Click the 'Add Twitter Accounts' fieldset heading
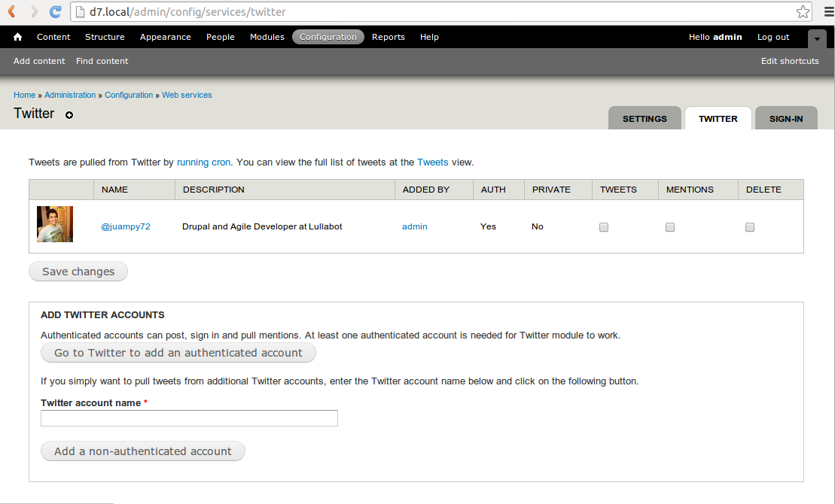 coord(102,314)
